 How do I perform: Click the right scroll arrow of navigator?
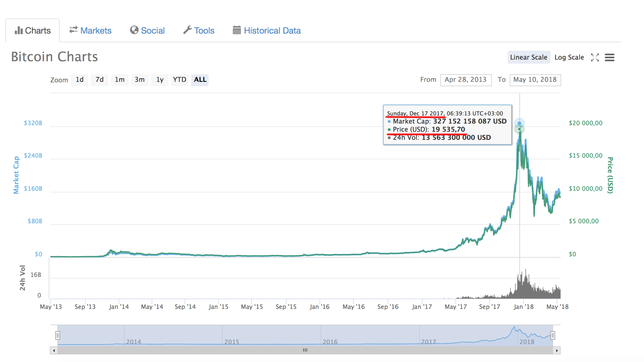[557, 350]
